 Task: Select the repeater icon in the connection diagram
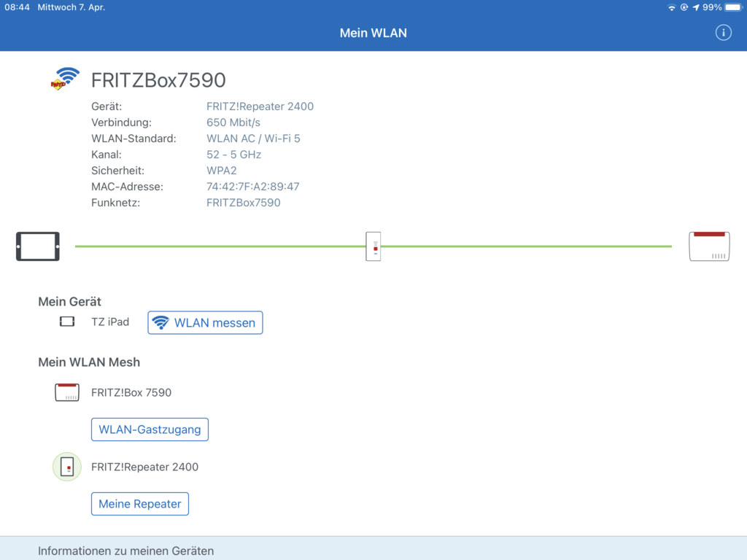(x=373, y=246)
